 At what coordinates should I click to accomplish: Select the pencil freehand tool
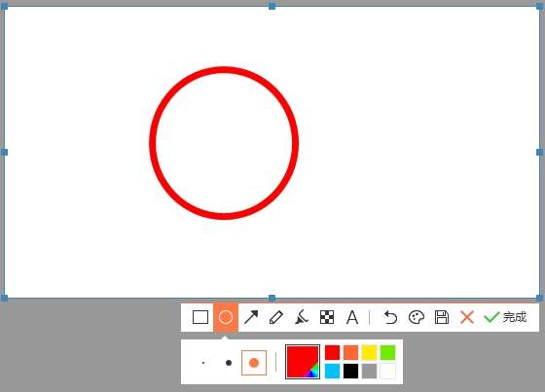[x=276, y=317]
